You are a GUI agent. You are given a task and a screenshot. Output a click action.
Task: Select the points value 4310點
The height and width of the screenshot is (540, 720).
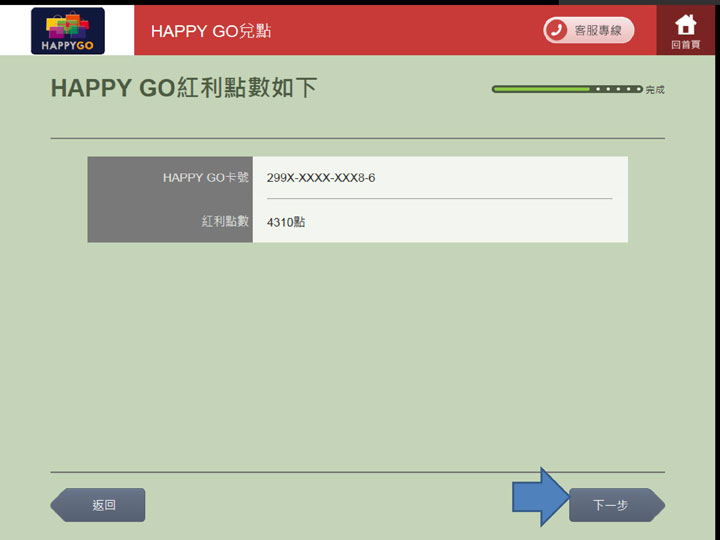[x=286, y=222]
